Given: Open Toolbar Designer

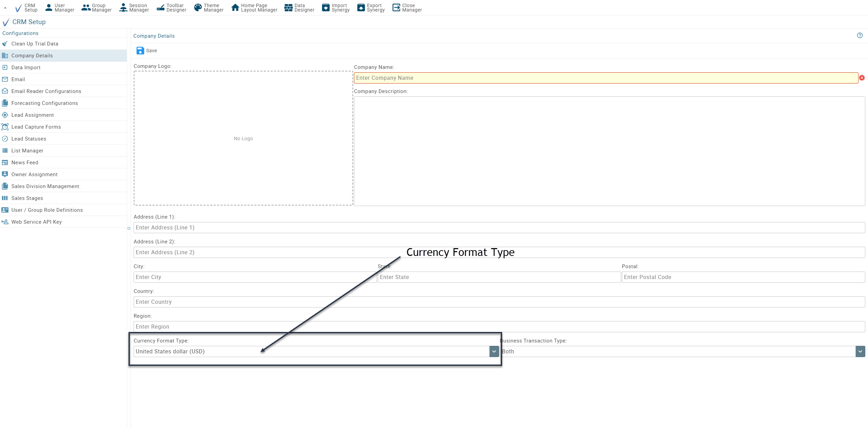Looking at the screenshot, I should tap(172, 7).
